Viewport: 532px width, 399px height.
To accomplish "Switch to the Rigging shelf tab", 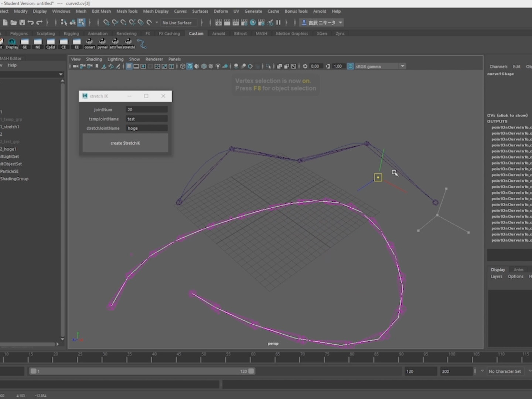I will pos(71,34).
